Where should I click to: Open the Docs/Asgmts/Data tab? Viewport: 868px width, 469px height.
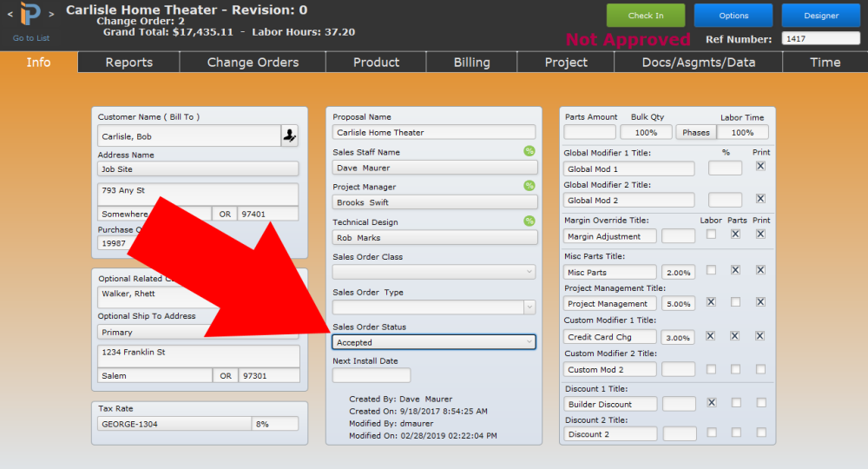[x=699, y=62]
